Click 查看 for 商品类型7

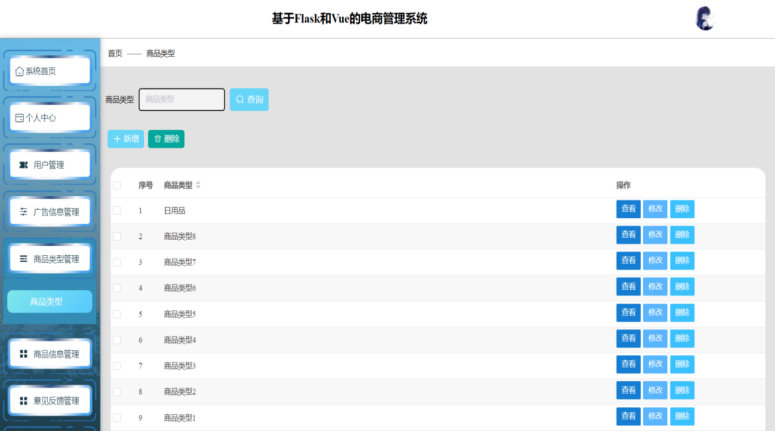628,260
